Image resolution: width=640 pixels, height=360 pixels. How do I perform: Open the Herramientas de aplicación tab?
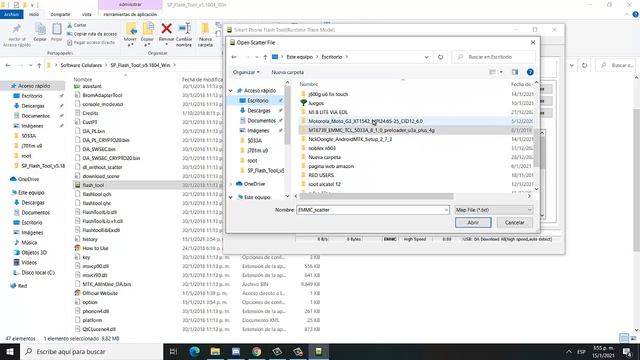130,14
